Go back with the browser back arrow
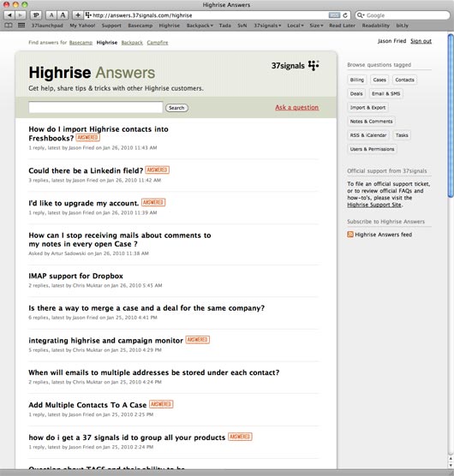Viewport: 454px width, 476px height. tap(9, 15)
